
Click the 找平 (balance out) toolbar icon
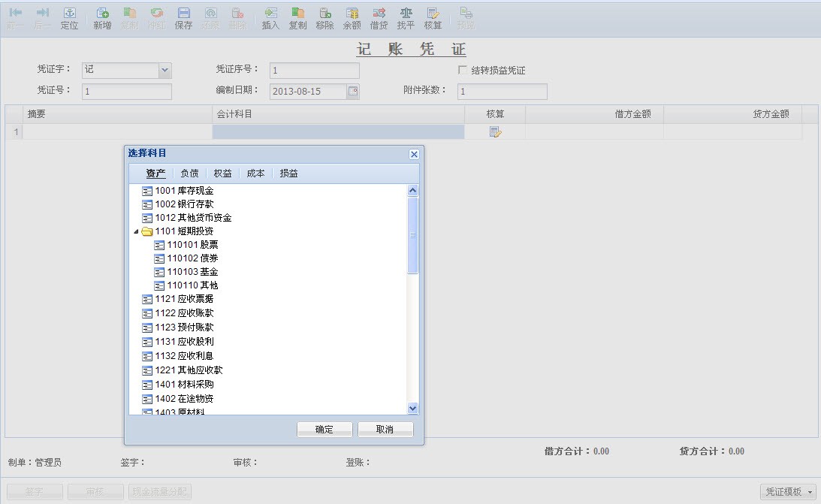(406, 18)
